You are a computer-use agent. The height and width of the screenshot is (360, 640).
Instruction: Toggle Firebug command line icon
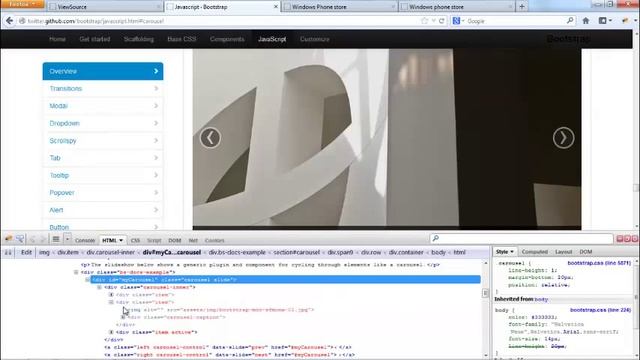pyautogui.click(x=56, y=239)
